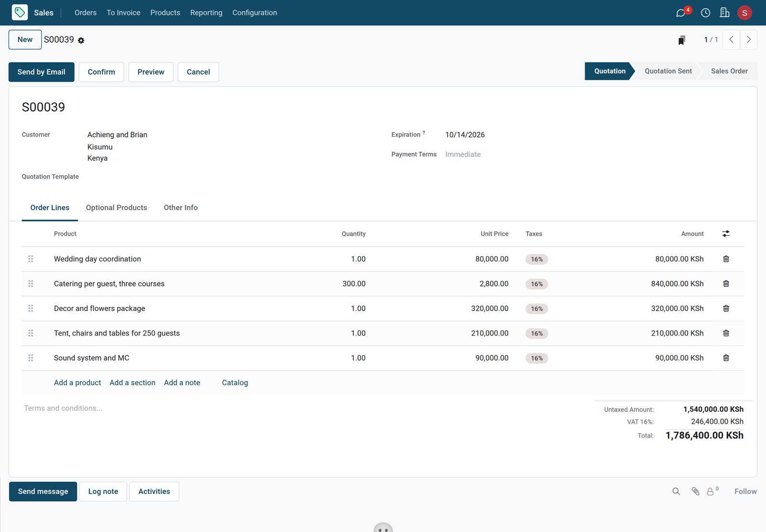This screenshot has height=532, width=766.
Task: Open the Orders menu
Action: click(86, 13)
